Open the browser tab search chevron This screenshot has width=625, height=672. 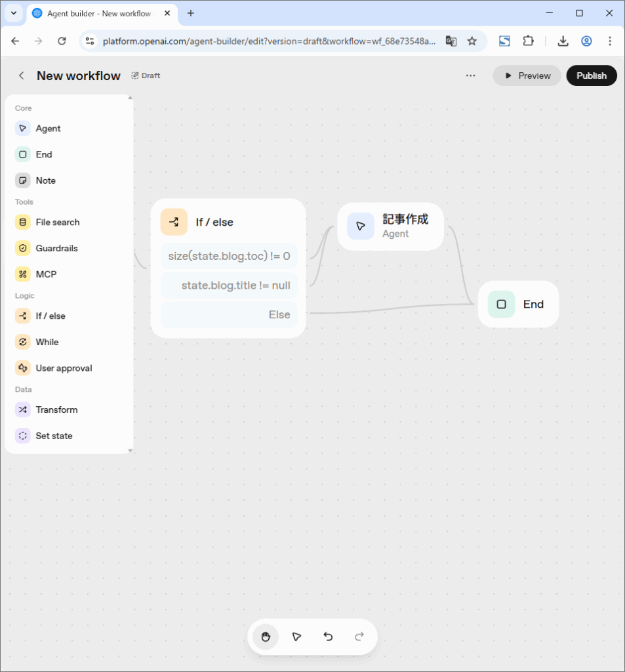(x=13, y=13)
